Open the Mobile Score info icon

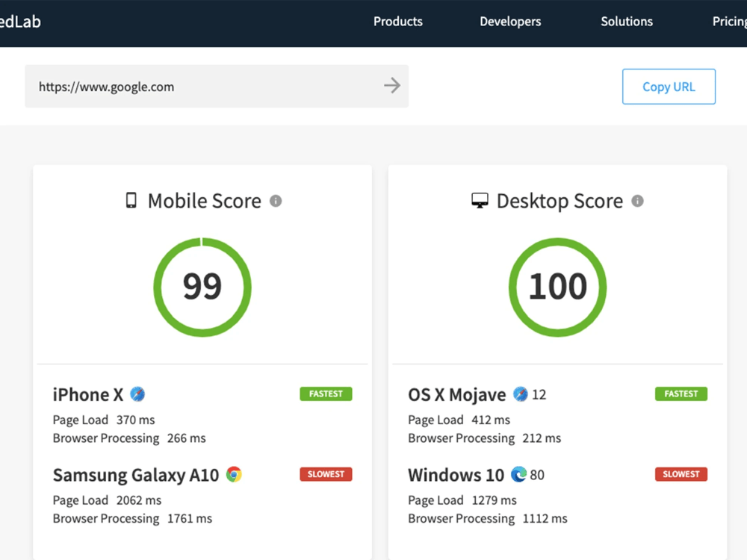[x=276, y=201]
